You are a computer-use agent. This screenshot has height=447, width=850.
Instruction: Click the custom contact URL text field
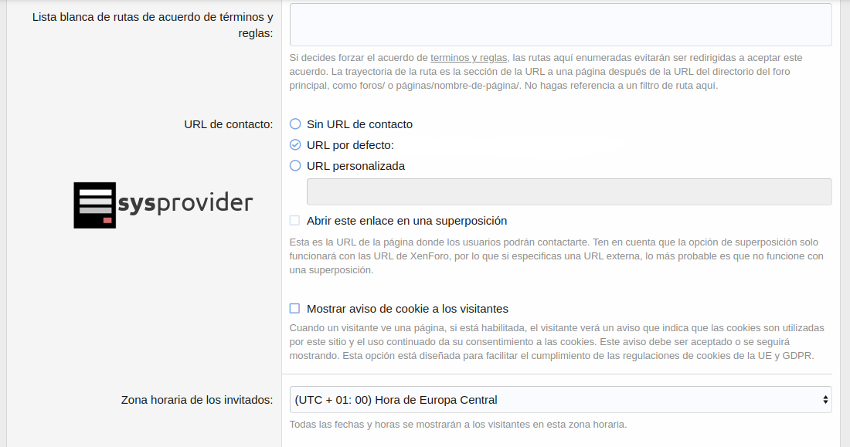[568, 192]
